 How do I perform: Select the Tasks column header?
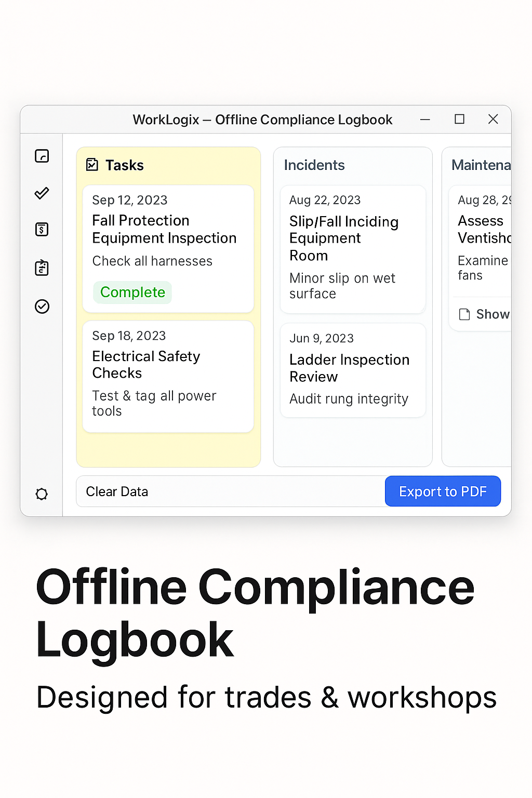(x=125, y=165)
